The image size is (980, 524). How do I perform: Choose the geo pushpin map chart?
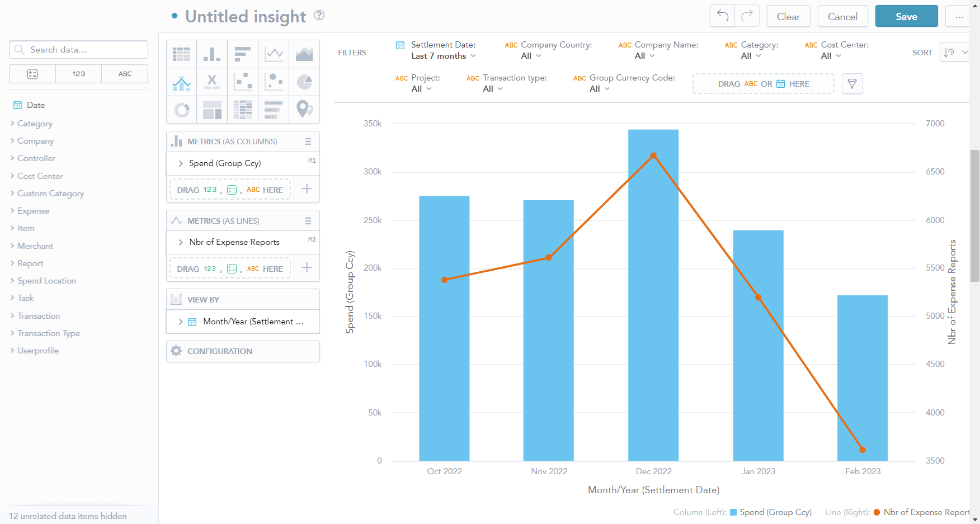pyautogui.click(x=304, y=110)
